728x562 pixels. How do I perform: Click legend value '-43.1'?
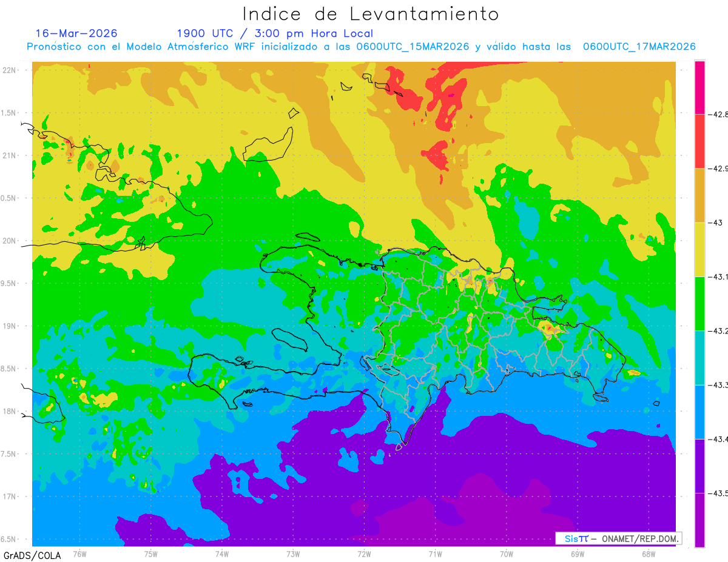[718, 276]
